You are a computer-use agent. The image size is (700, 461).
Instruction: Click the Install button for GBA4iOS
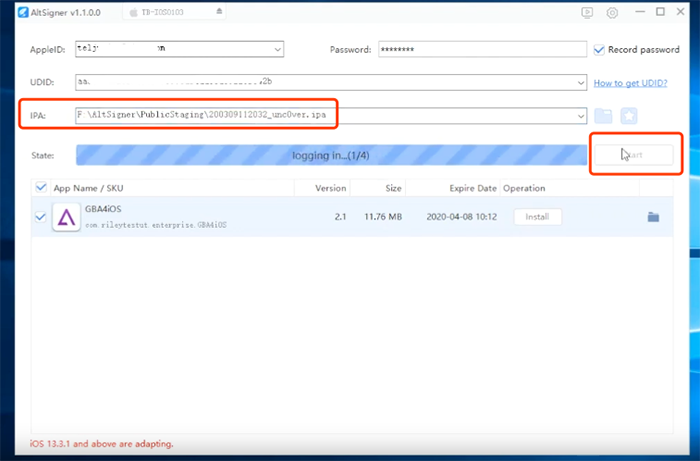(x=537, y=217)
